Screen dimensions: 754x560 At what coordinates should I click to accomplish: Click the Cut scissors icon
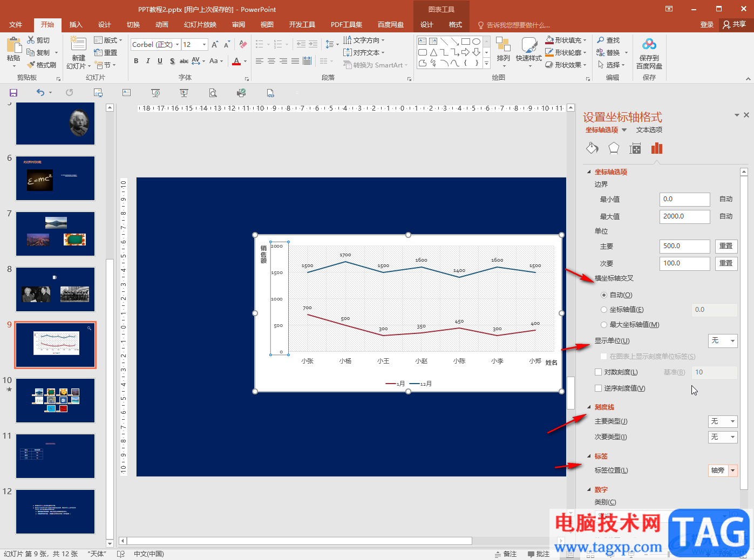31,40
